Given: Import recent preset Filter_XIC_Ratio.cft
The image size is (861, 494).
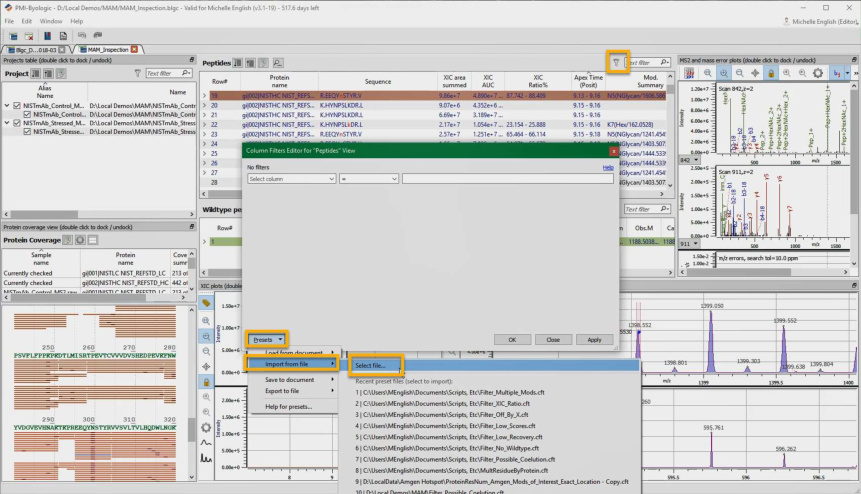Looking at the screenshot, I should tap(443, 403).
